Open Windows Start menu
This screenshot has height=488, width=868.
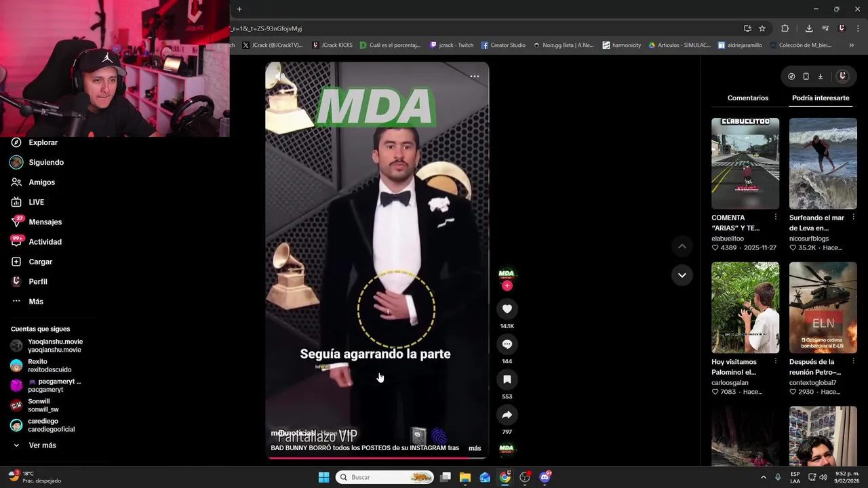[x=324, y=477]
